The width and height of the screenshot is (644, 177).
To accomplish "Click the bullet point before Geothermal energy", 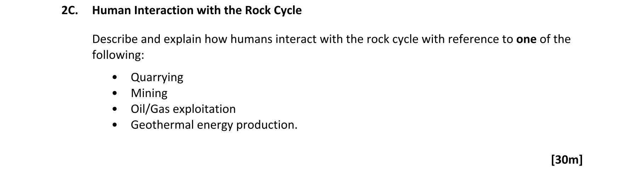I will pos(114,125).
